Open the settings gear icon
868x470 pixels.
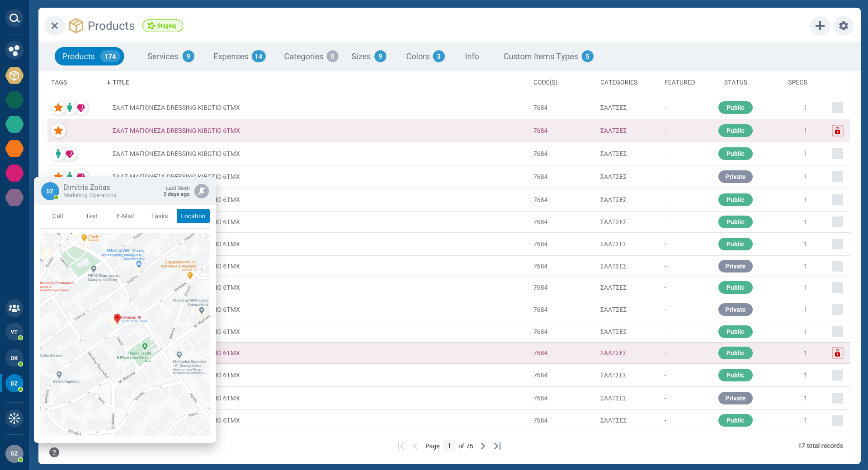tap(843, 26)
